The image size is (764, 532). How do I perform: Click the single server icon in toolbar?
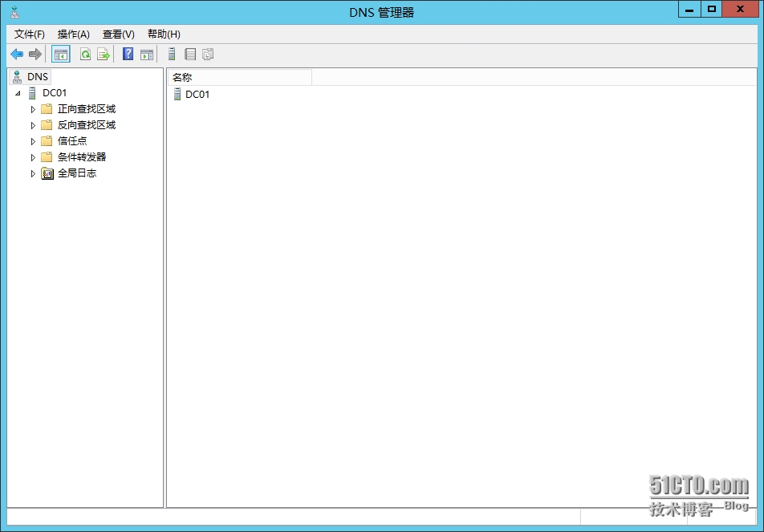(x=172, y=55)
